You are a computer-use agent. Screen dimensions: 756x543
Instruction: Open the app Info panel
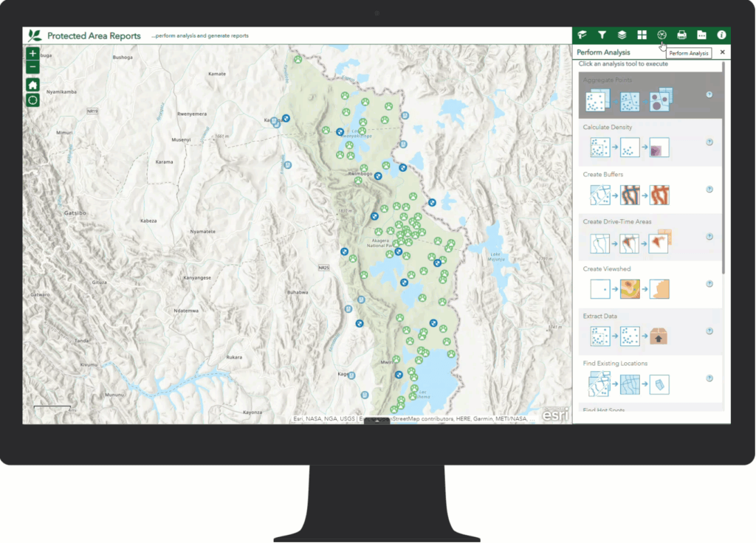tap(722, 35)
